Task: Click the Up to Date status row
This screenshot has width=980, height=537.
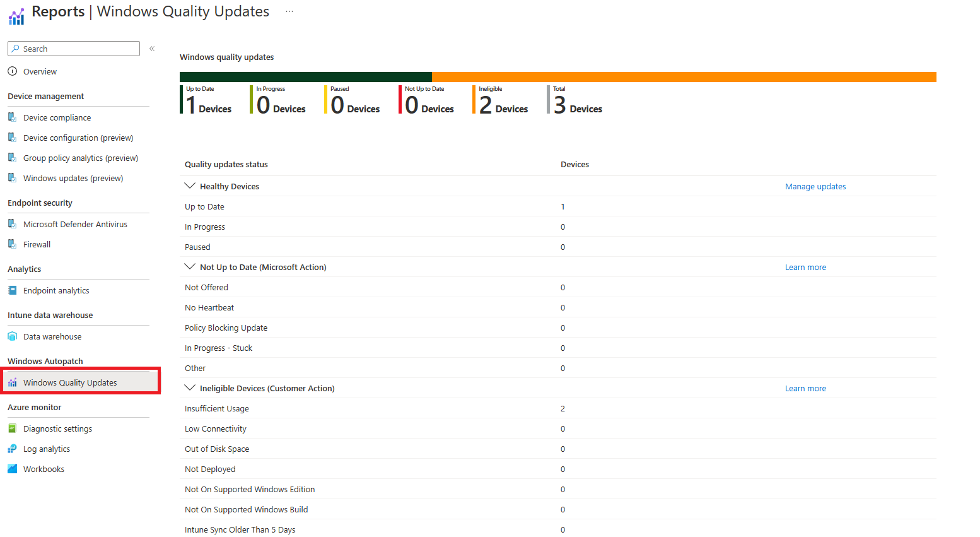Action: 557,206
